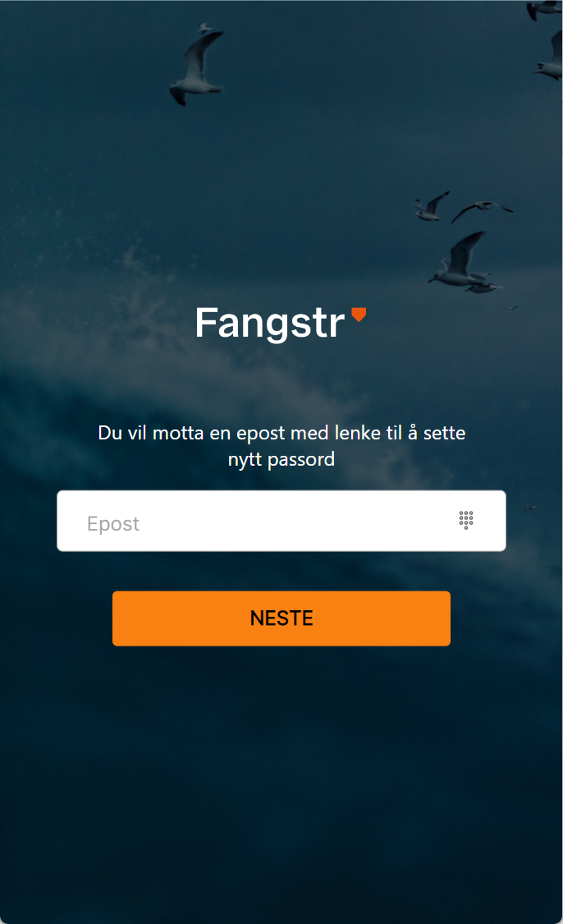Focus the Epost input field

pos(281,521)
